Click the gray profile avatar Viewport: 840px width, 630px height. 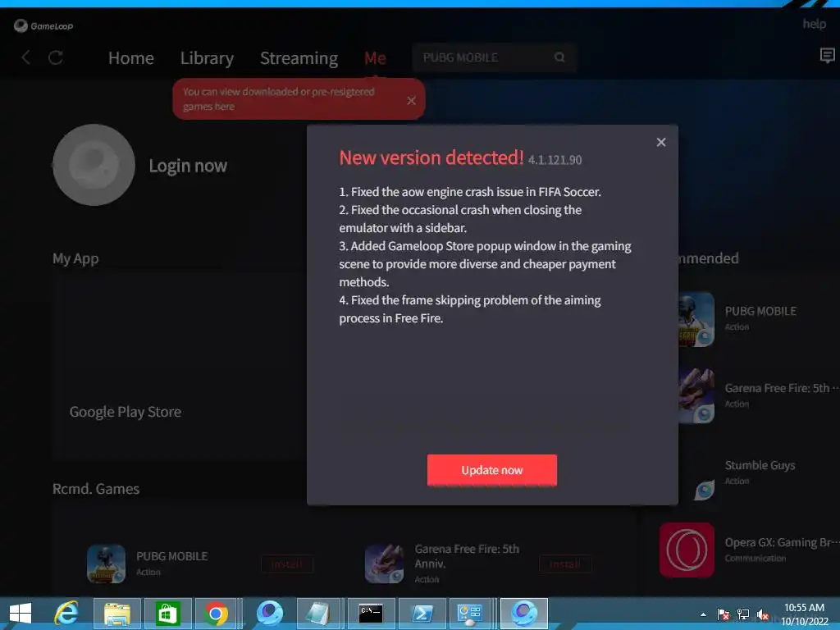(x=94, y=165)
